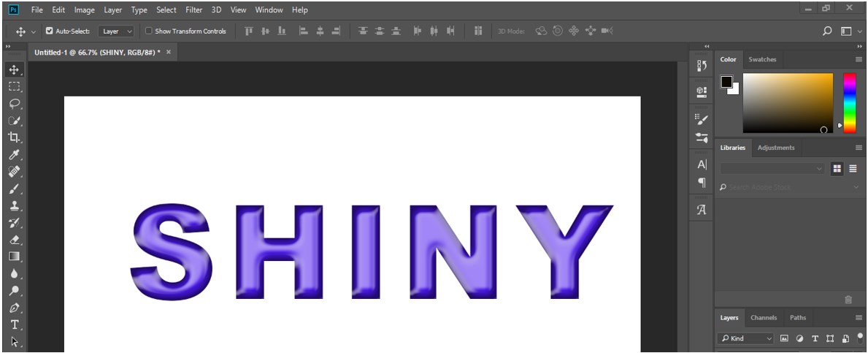Expand the Adobe Stock search options chevron
Image resolution: width=868 pixels, height=353 pixels.
[x=856, y=187]
